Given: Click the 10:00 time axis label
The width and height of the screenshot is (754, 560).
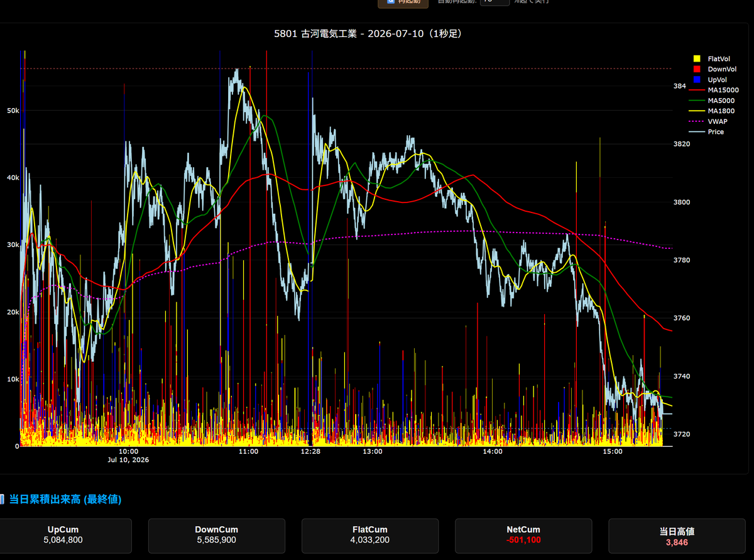Looking at the screenshot, I should [128, 451].
